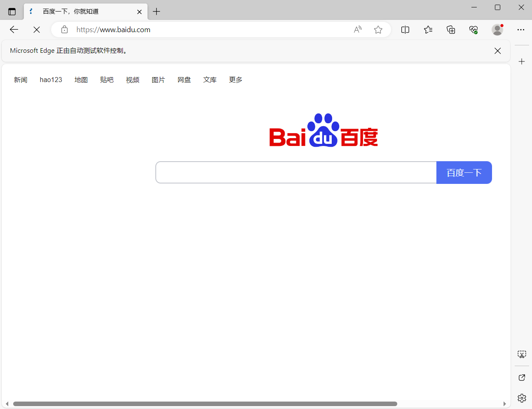
Task: Open 网盘 link
Action: pos(184,80)
